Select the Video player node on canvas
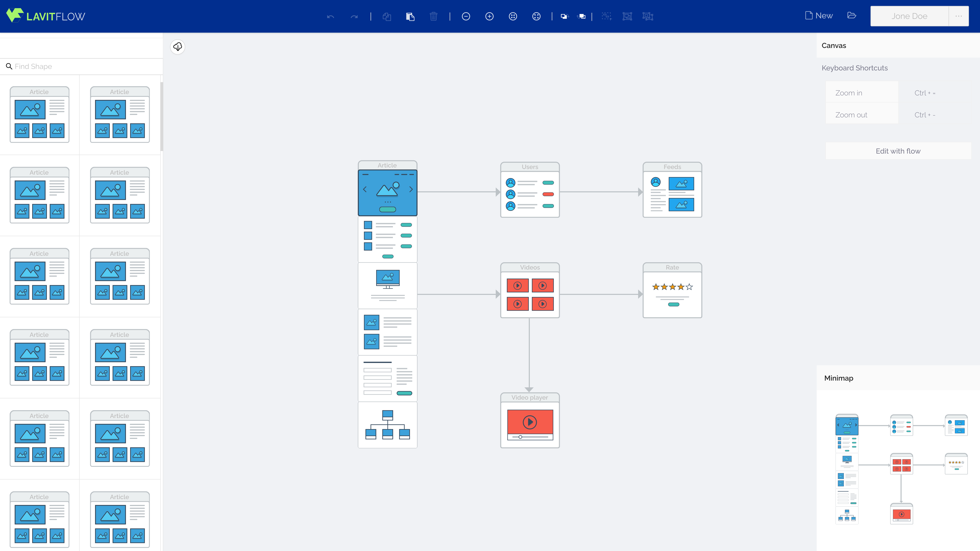 click(530, 420)
